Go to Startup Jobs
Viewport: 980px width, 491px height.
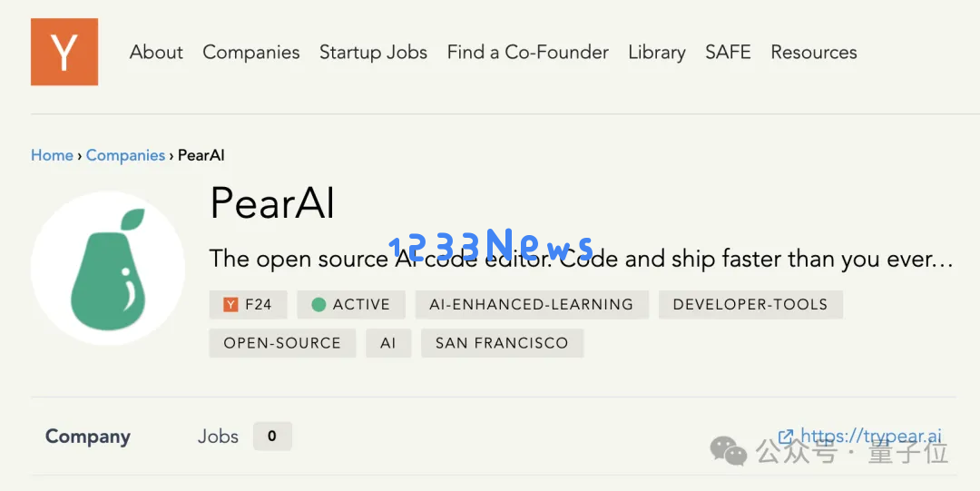pyautogui.click(x=373, y=52)
